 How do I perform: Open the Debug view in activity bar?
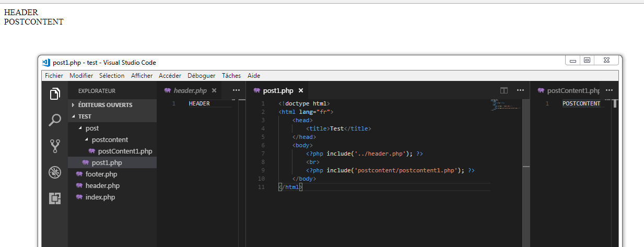[x=55, y=172]
